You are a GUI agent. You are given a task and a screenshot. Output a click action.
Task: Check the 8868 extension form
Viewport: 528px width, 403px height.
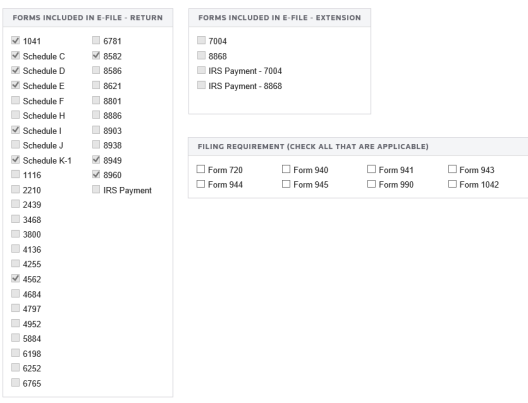(201, 55)
